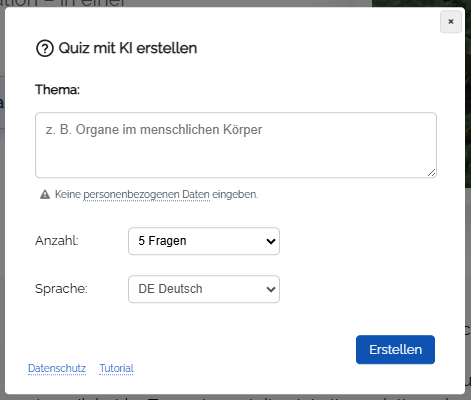
Task: Close the quiz dialog with the × button
Action: click(x=451, y=22)
